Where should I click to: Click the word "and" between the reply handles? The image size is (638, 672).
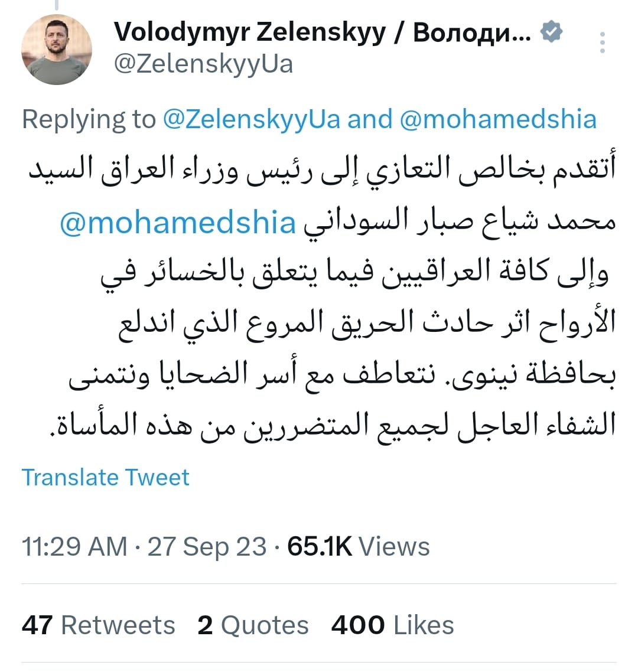click(x=370, y=119)
